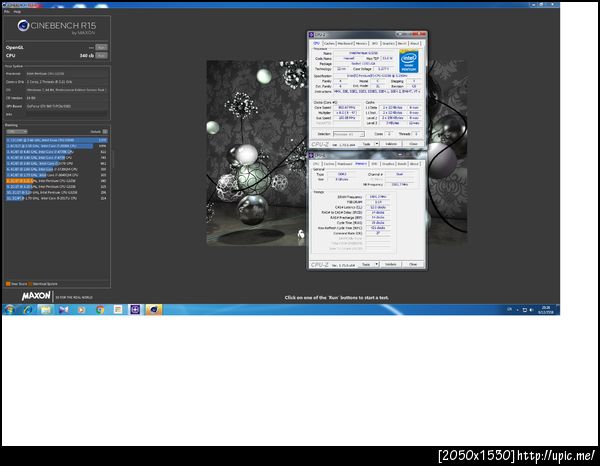Image resolution: width=600 pixels, height=466 pixels.
Task: Open the Ranking category dropdown
Action: click(16, 132)
